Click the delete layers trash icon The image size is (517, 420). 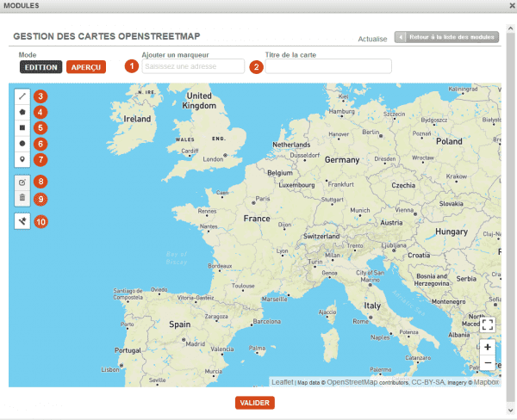[22, 198]
